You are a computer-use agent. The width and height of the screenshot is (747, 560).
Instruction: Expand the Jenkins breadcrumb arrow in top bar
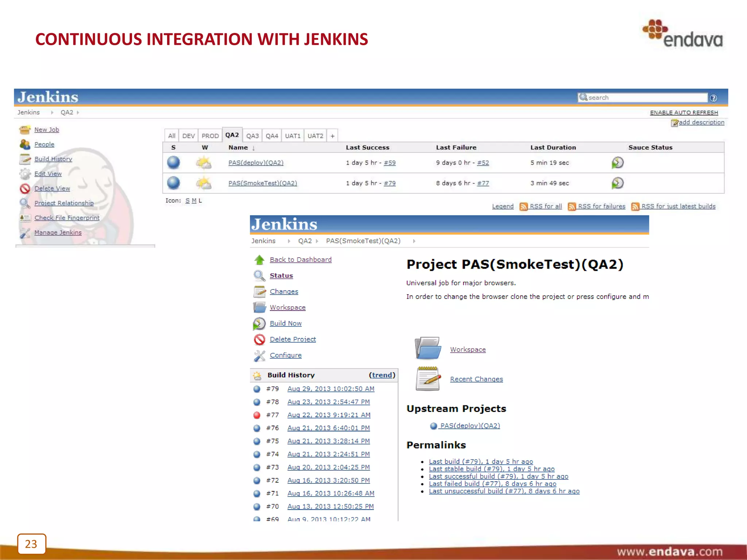(52, 113)
